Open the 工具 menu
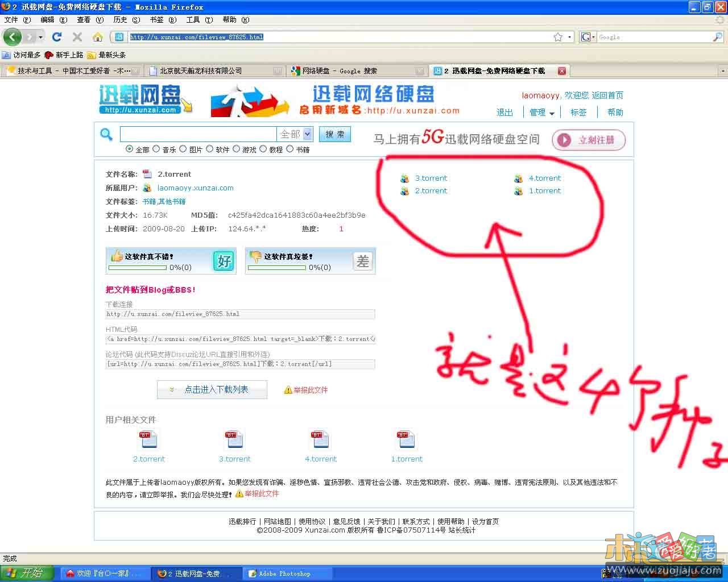 point(199,20)
